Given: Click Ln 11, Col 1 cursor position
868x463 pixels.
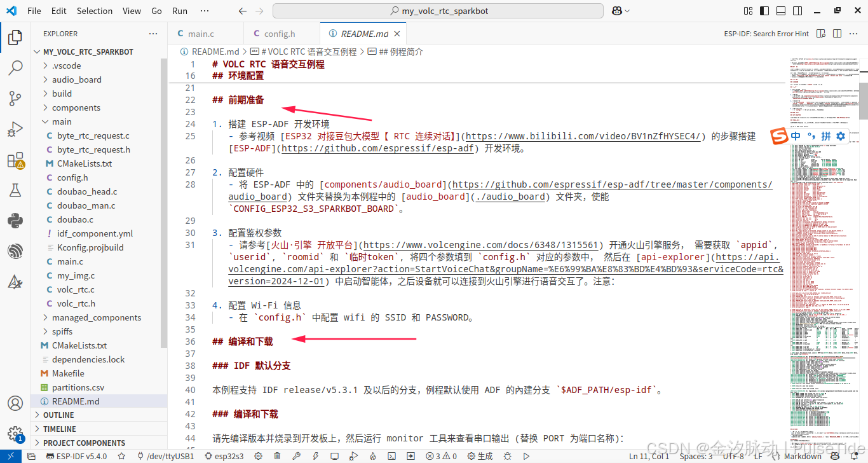Looking at the screenshot, I should point(649,456).
